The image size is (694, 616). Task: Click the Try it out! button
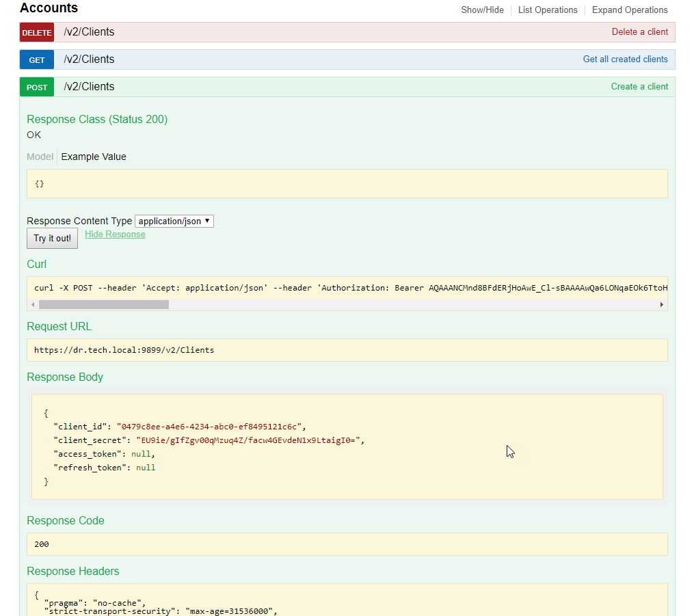point(52,239)
